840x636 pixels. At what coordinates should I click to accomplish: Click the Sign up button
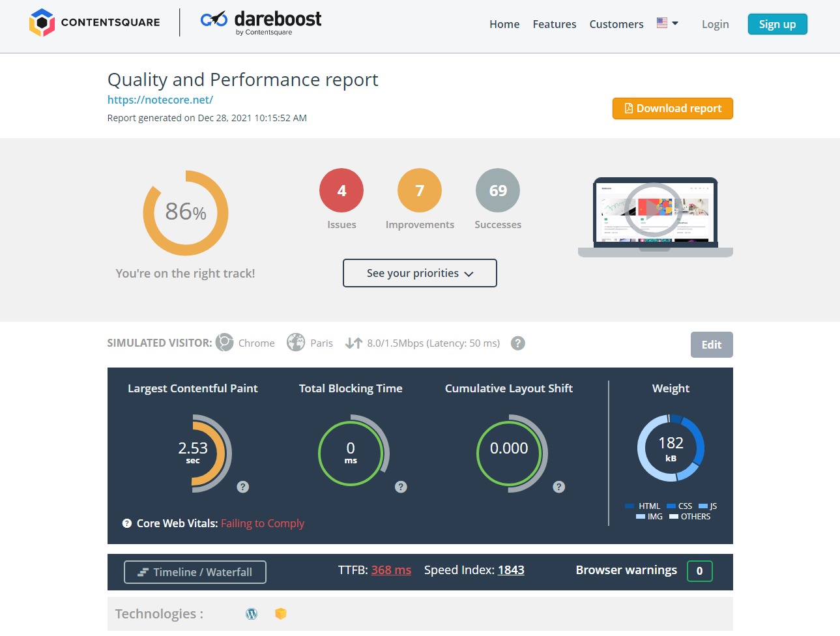click(777, 24)
